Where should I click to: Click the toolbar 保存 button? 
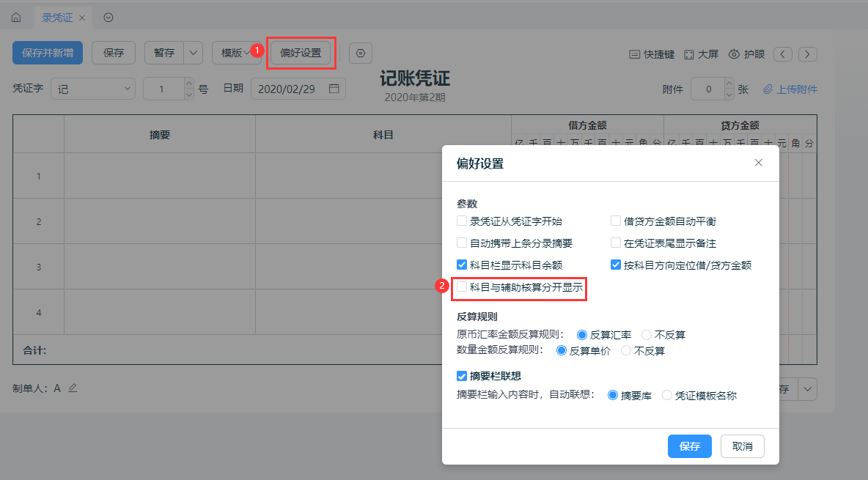coord(114,53)
